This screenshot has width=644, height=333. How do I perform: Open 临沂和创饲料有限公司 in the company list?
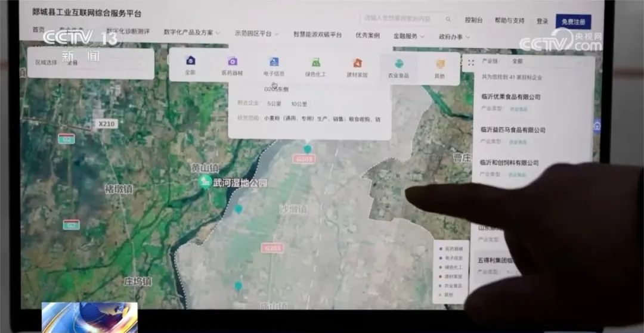509,163
